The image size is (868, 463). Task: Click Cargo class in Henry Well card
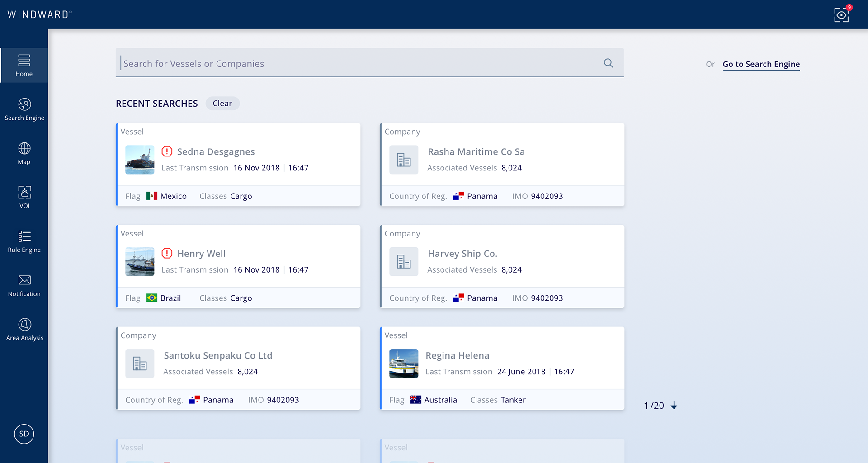(241, 298)
